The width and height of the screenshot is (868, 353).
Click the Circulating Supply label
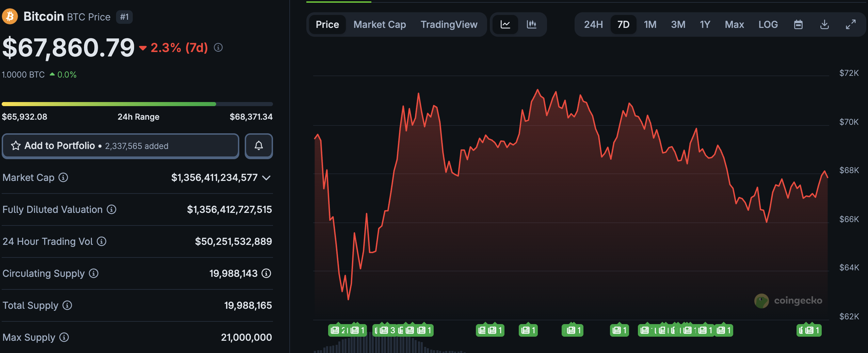[x=44, y=273]
